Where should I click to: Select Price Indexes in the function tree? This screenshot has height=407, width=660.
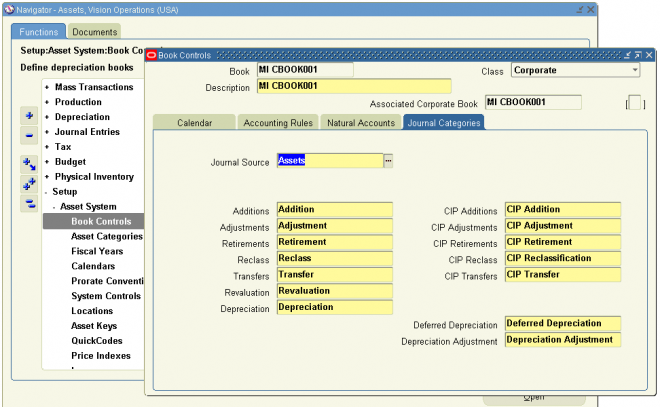[x=101, y=356]
